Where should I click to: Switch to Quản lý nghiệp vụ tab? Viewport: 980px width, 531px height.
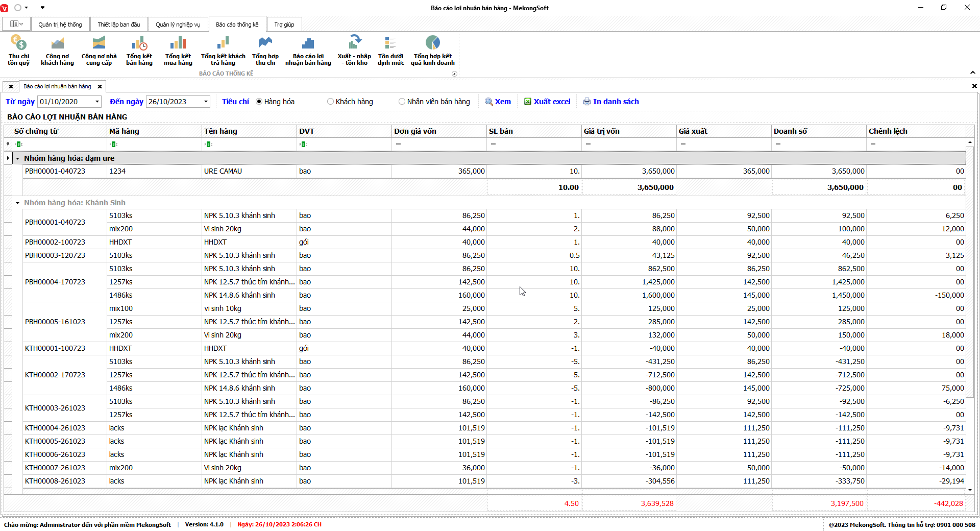[178, 25]
